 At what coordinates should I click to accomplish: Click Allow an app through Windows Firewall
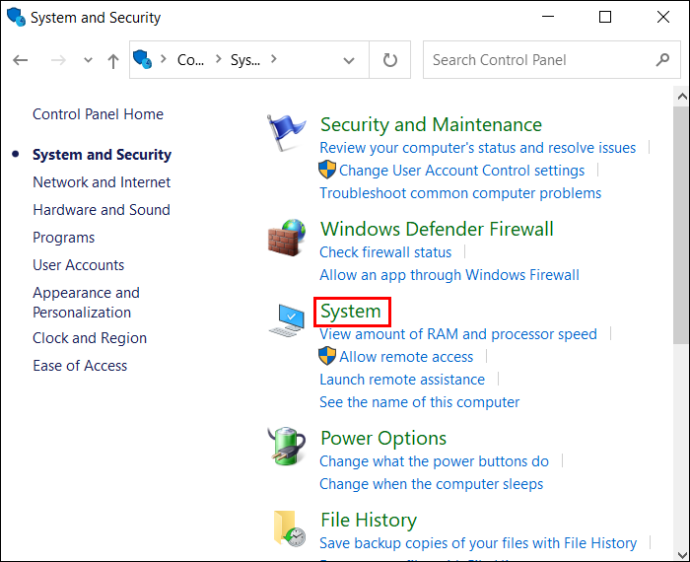pos(449,275)
